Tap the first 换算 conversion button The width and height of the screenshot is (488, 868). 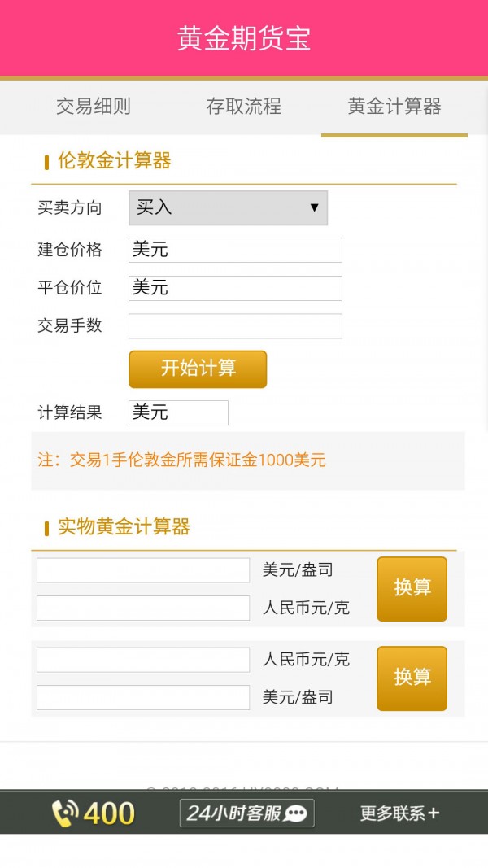click(x=412, y=588)
